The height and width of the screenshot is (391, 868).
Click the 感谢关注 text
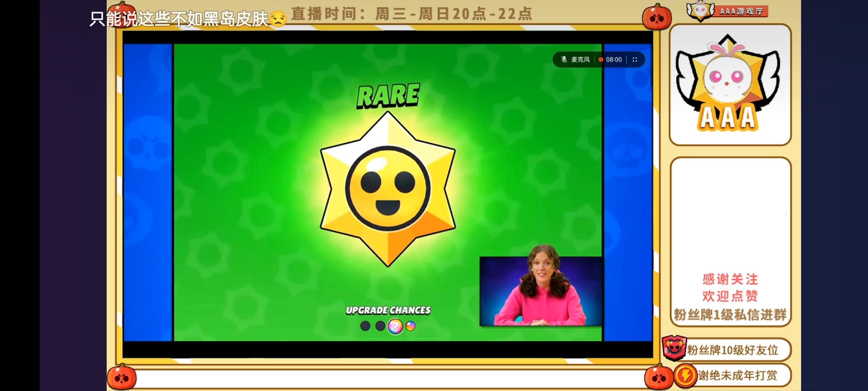point(730,279)
